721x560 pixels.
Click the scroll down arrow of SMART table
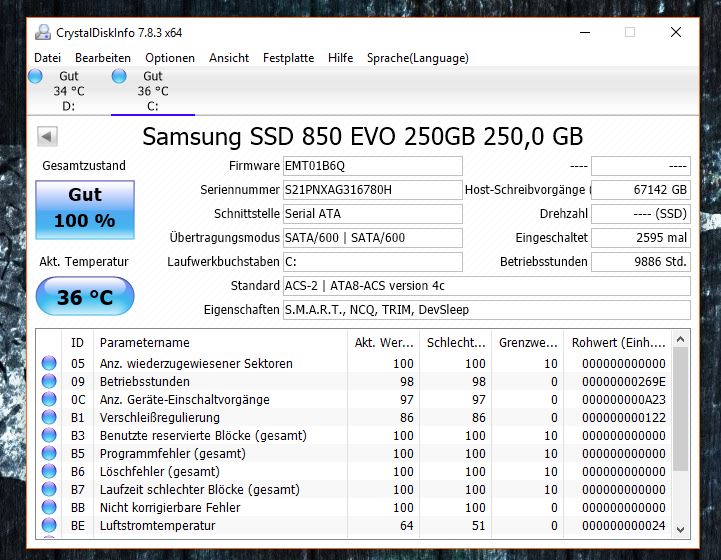(681, 530)
